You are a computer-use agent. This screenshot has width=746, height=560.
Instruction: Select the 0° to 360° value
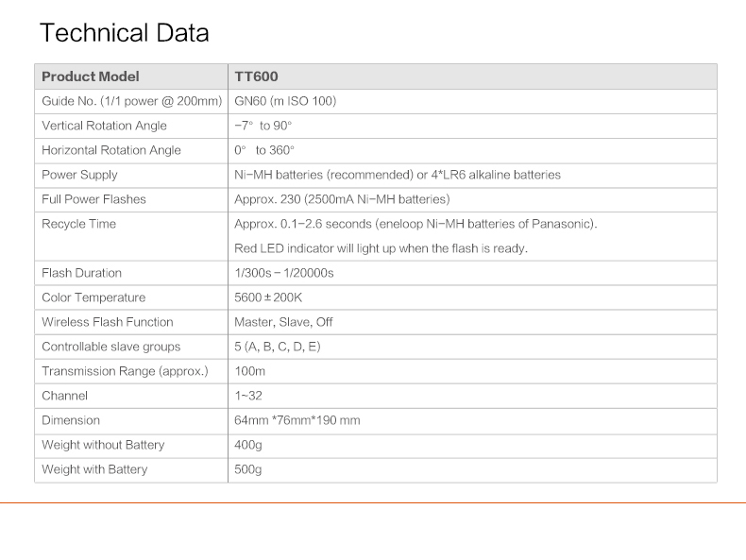[264, 150]
